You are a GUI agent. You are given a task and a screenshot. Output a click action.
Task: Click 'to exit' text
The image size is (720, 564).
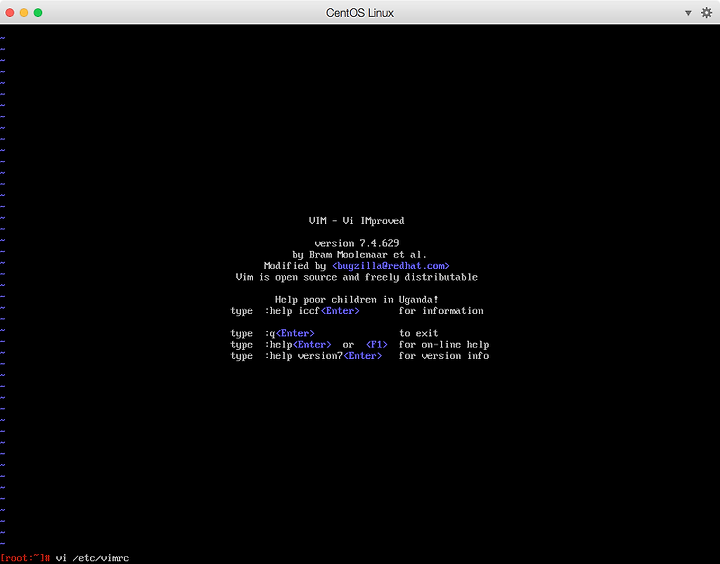point(419,333)
